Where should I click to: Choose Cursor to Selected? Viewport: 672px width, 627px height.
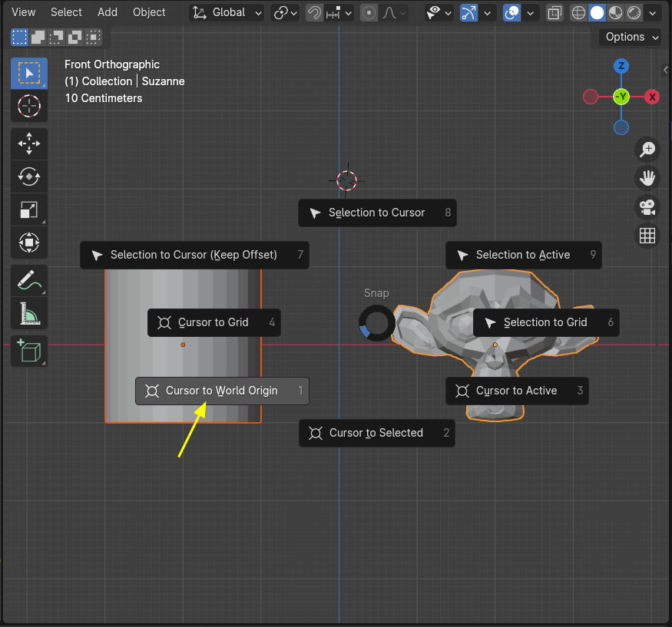click(x=377, y=433)
